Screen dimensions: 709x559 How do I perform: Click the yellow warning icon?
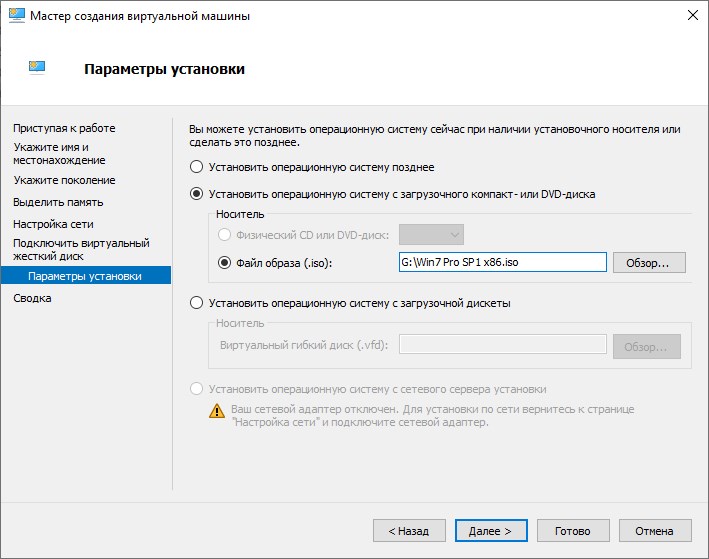217,411
